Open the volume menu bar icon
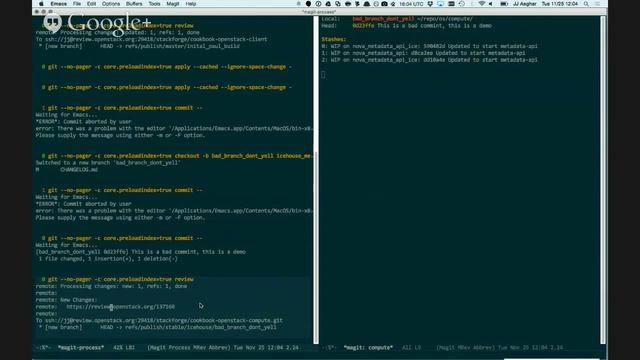640x360 pixels. click(x=491, y=4)
